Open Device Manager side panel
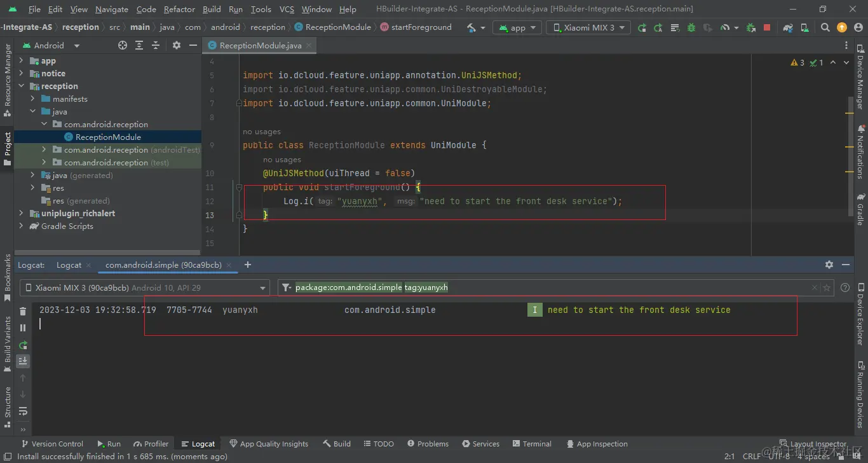The image size is (868, 463). pos(860,78)
